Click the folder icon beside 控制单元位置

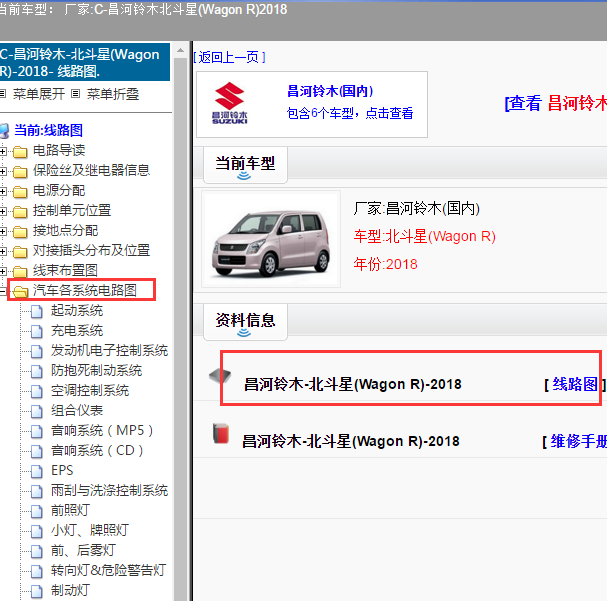tap(20, 212)
